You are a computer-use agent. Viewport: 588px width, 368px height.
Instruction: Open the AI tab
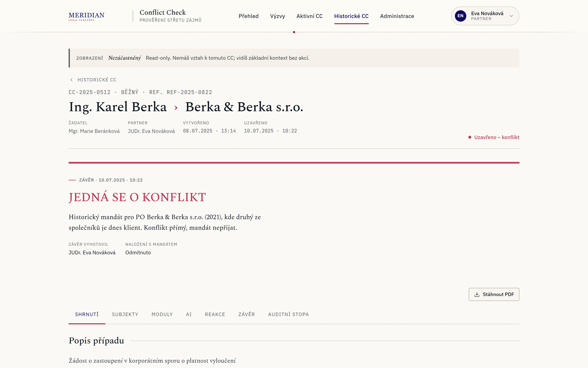click(x=189, y=314)
